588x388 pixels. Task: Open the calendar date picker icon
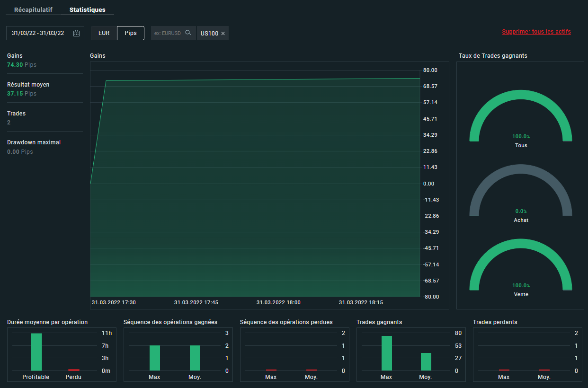(x=76, y=33)
